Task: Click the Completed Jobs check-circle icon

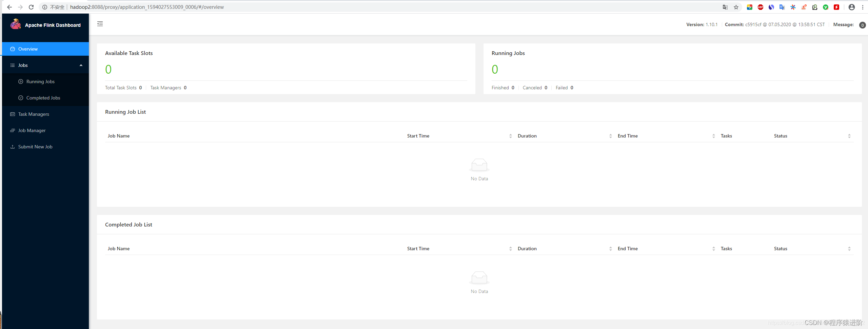Action: point(21,98)
